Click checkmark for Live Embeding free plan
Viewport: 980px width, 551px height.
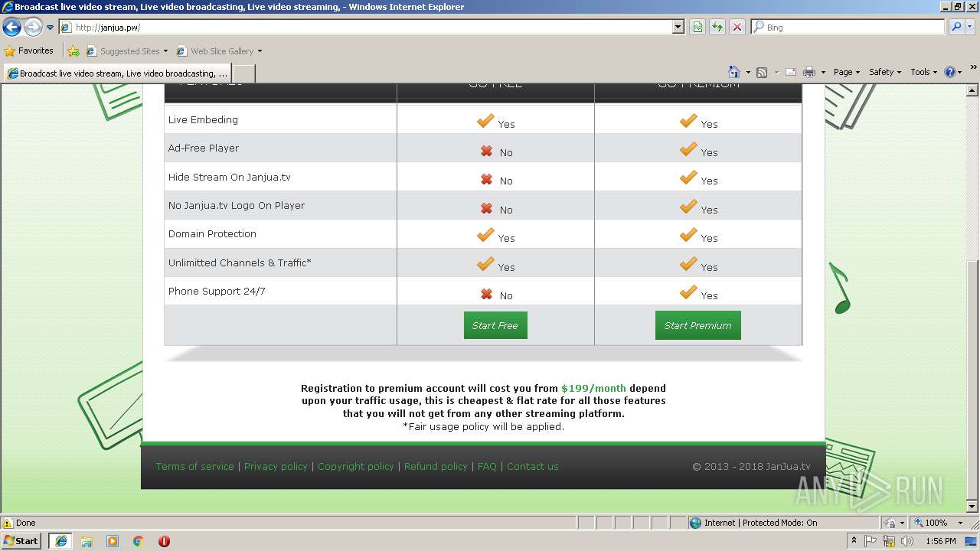coord(485,121)
